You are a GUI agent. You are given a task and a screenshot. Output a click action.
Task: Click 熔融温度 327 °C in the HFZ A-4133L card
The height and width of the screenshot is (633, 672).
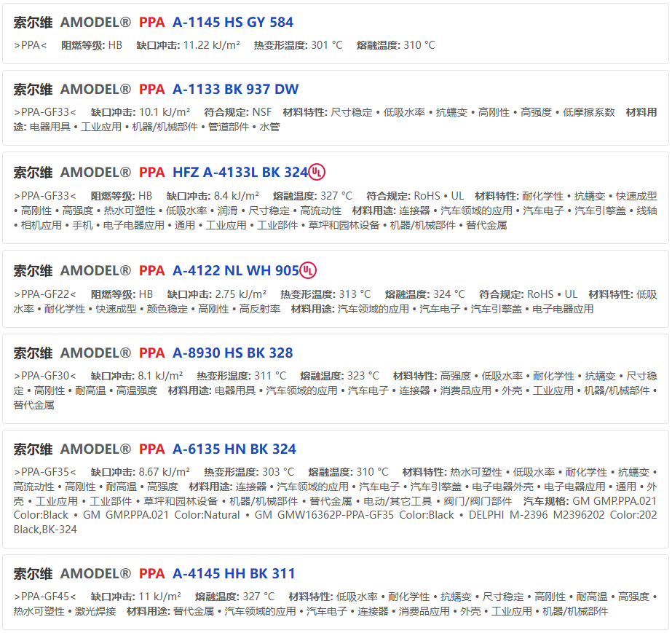(312, 196)
